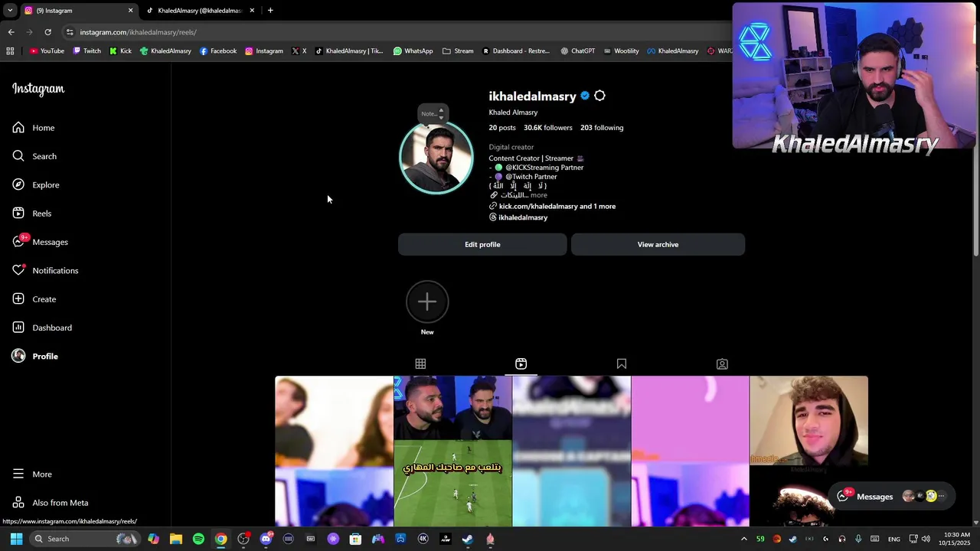Add a New story highlight
The image size is (980, 551).
pyautogui.click(x=427, y=302)
